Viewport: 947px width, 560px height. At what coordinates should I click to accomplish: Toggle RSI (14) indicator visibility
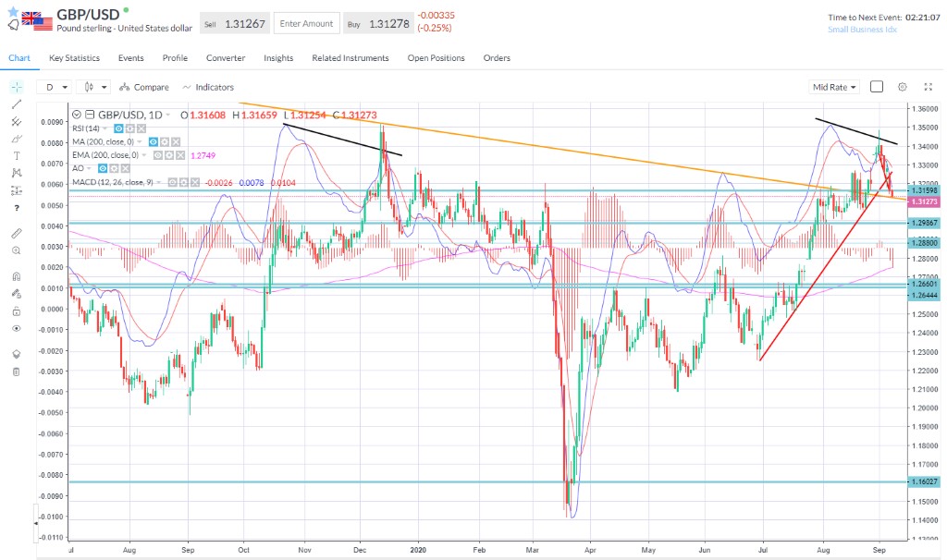(119, 128)
